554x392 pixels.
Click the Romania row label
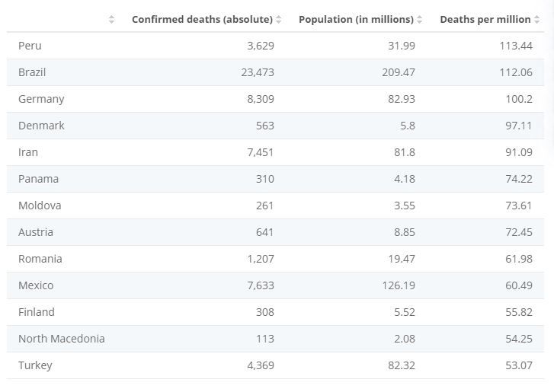pos(40,259)
